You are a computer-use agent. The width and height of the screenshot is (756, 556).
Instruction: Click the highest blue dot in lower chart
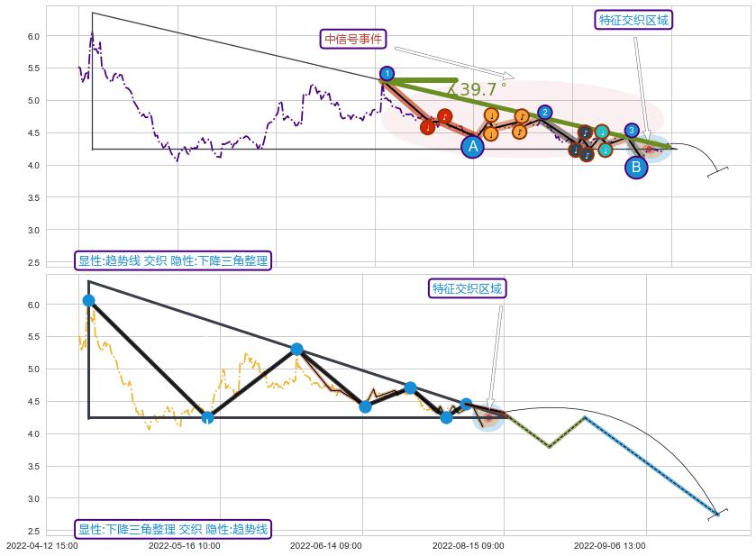click(x=88, y=300)
